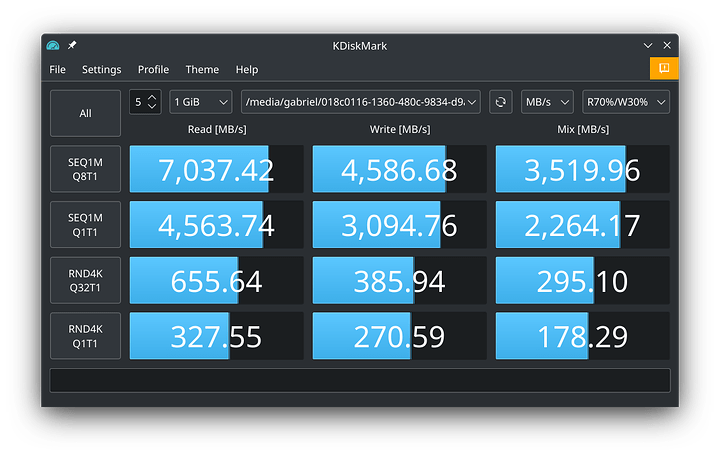Minimize the window using title bar chevron
The height and width of the screenshot is (456, 720).
[647, 45]
